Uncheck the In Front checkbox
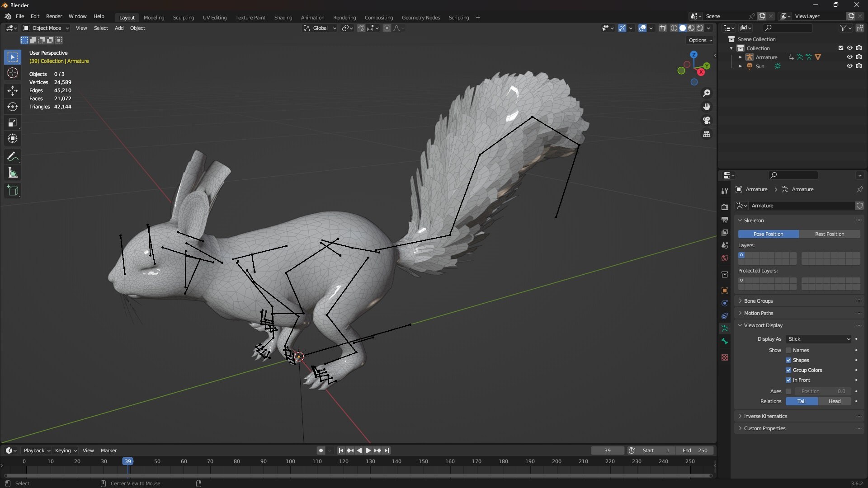Screen dimensions: 868x488 coord(788,380)
